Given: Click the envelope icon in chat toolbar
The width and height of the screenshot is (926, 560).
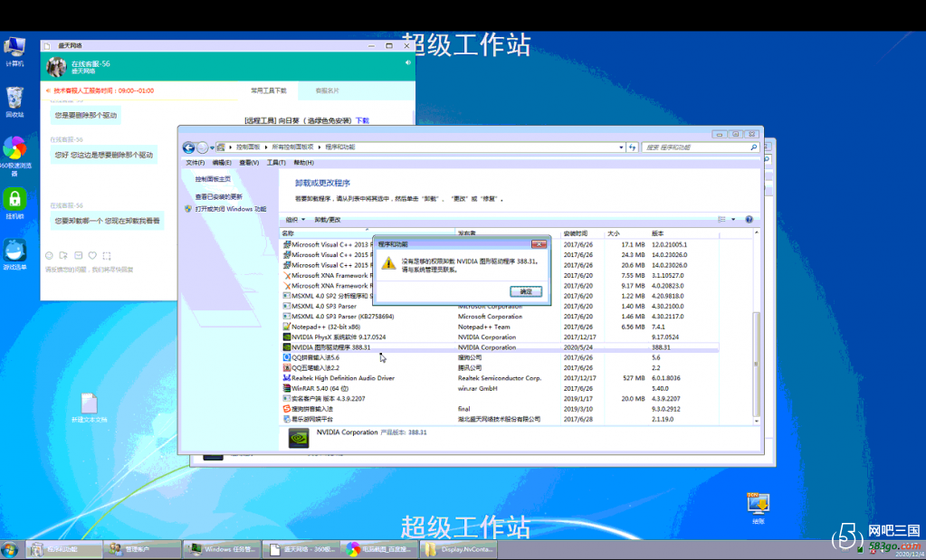Looking at the screenshot, I should coord(78,255).
